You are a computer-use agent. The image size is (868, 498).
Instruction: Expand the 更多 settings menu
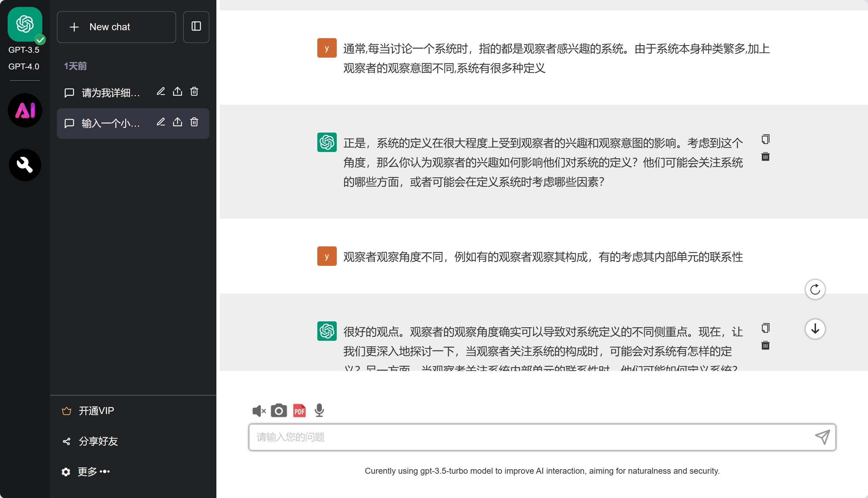coord(94,472)
